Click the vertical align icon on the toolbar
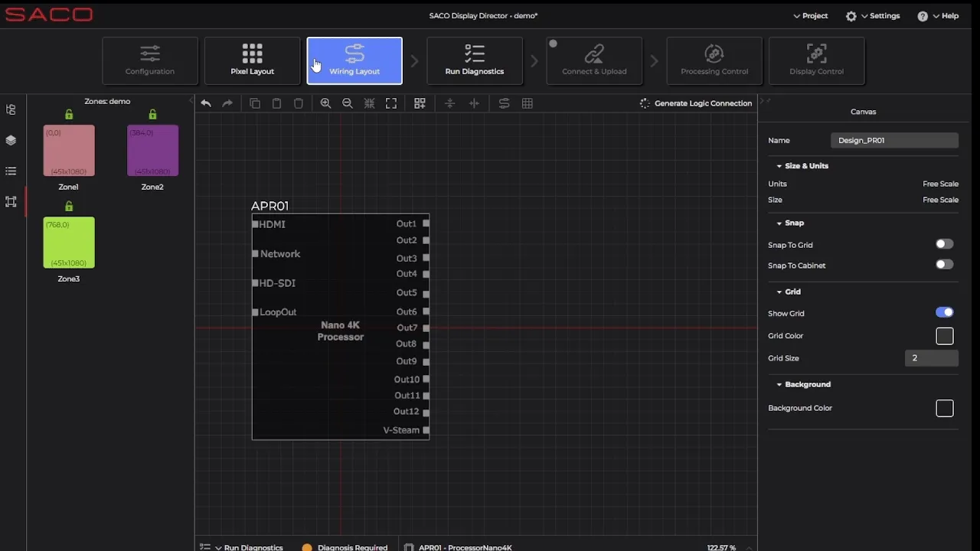This screenshot has height=551, width=980. pyautogui.click(x=449, y=103)
